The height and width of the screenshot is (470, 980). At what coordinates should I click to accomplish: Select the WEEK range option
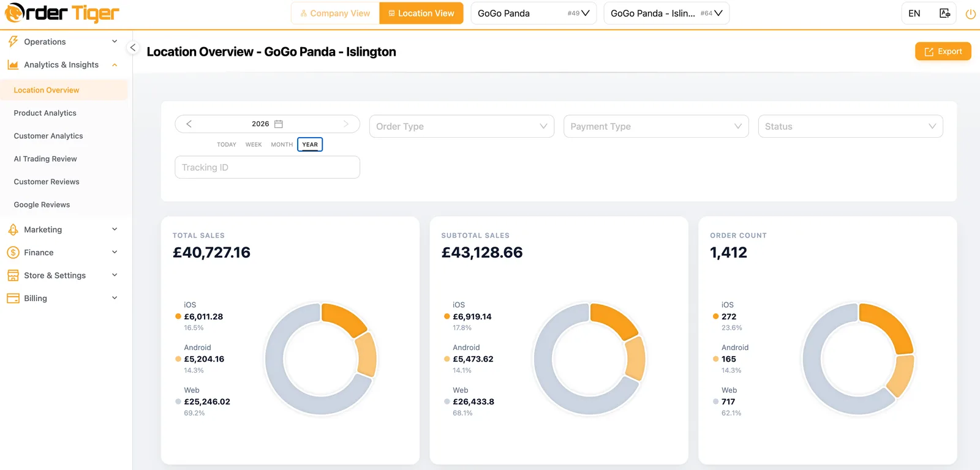pyautogui.click(x=254, y=144)
